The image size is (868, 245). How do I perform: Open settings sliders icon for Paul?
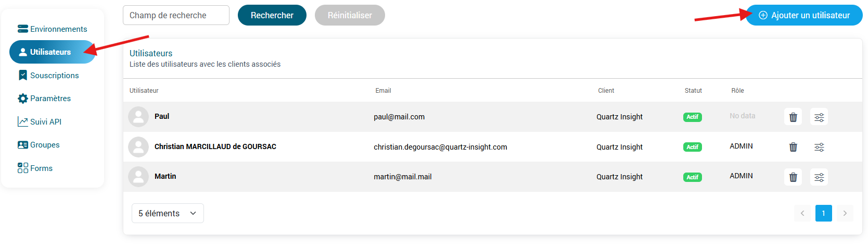point(819,117)
